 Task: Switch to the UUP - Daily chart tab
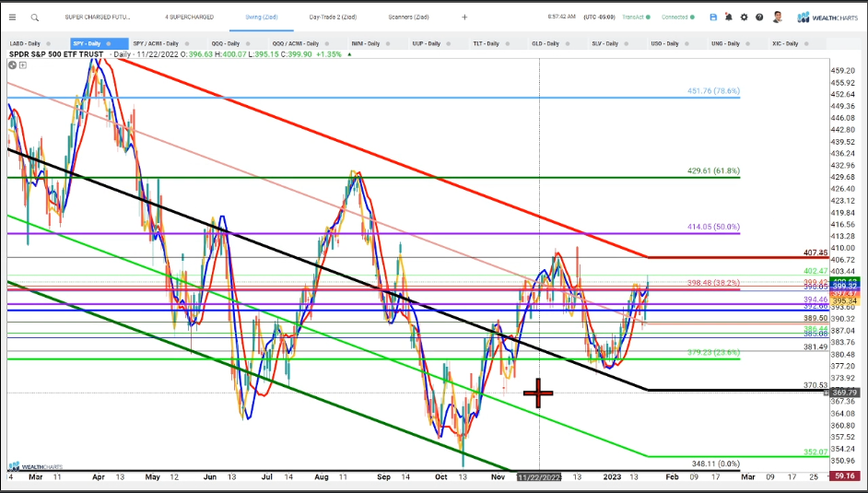pyautogui.click(x=428, y=43)
